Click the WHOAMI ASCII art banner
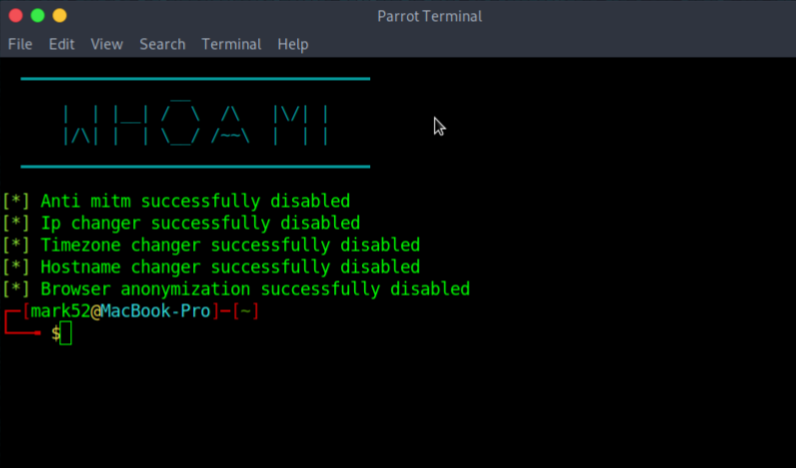 tap(195, 123)
